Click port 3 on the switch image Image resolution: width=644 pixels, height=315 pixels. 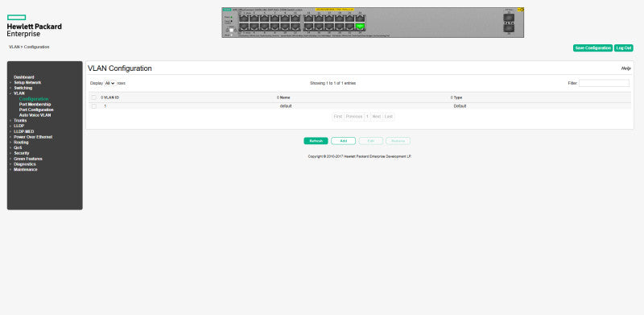254,19
